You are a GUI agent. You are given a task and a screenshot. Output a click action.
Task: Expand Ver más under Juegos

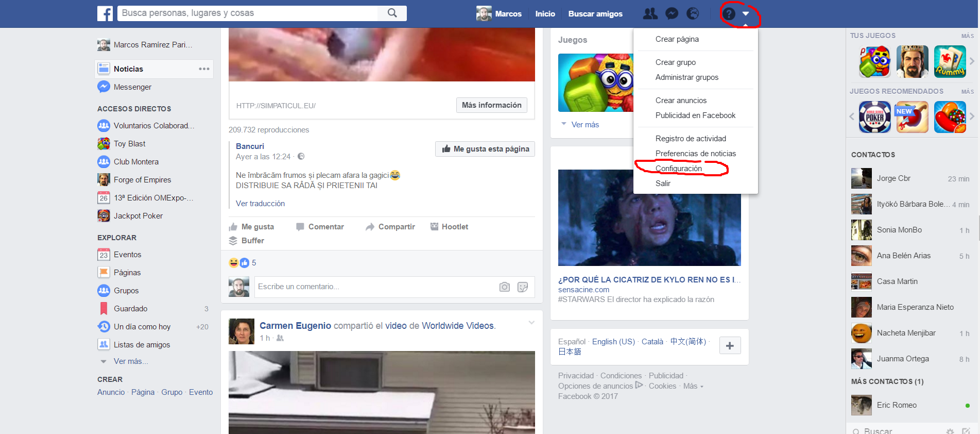[x=585, y=125]
